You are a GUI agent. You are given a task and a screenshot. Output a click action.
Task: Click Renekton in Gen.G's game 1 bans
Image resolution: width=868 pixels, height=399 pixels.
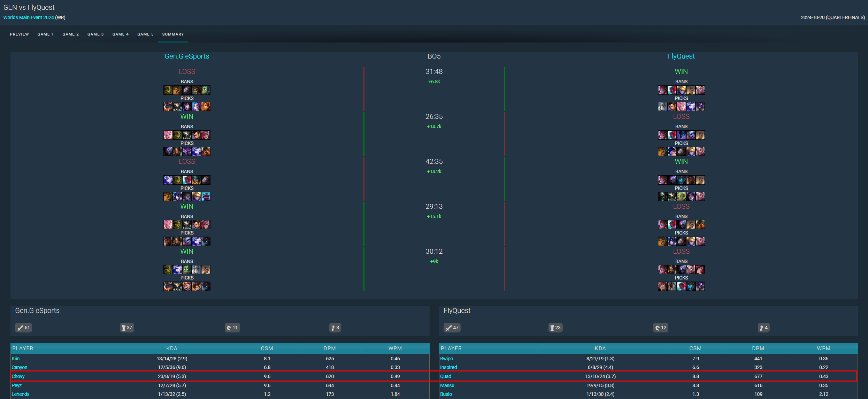point(177,90)
